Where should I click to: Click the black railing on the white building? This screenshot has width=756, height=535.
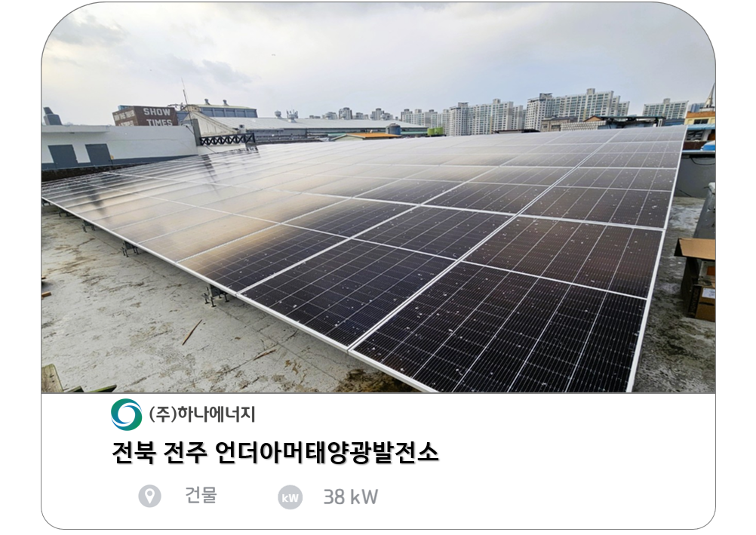(227, 140)
